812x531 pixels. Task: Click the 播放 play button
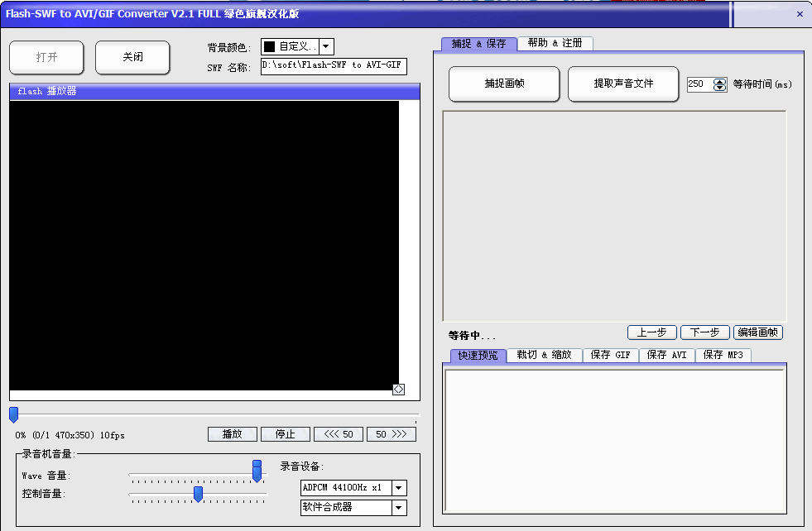232,434
